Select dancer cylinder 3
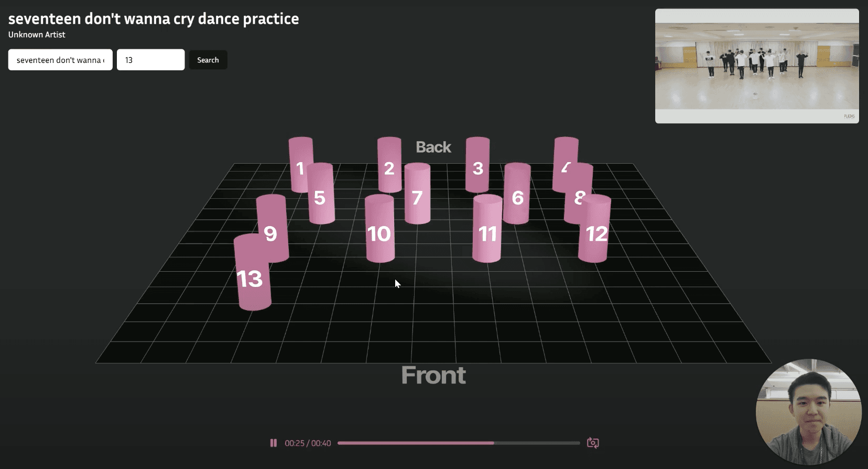This screenshot has height=469, width=868. 478,164
